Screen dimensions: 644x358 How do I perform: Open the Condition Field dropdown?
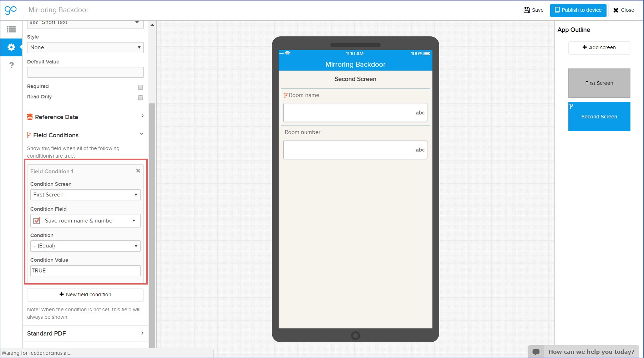click(85, 221)
